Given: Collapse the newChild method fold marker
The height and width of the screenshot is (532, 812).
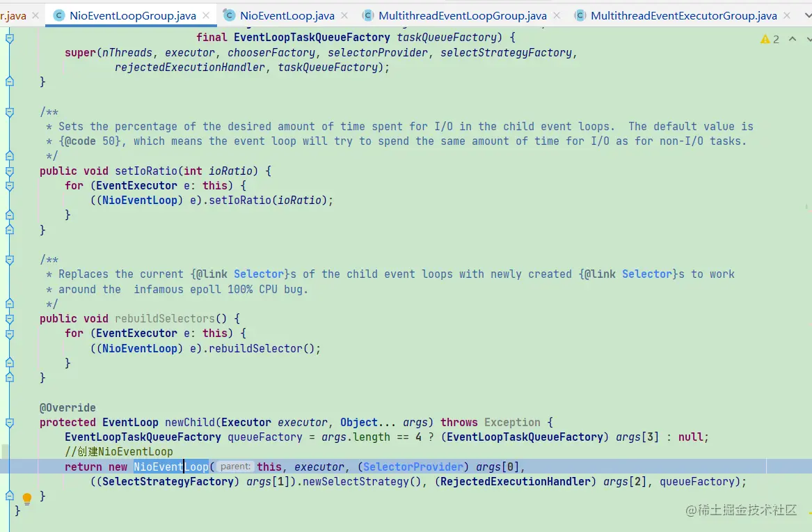Looking at the screenshot, I should pyautogui.click(x=9, y=423).
